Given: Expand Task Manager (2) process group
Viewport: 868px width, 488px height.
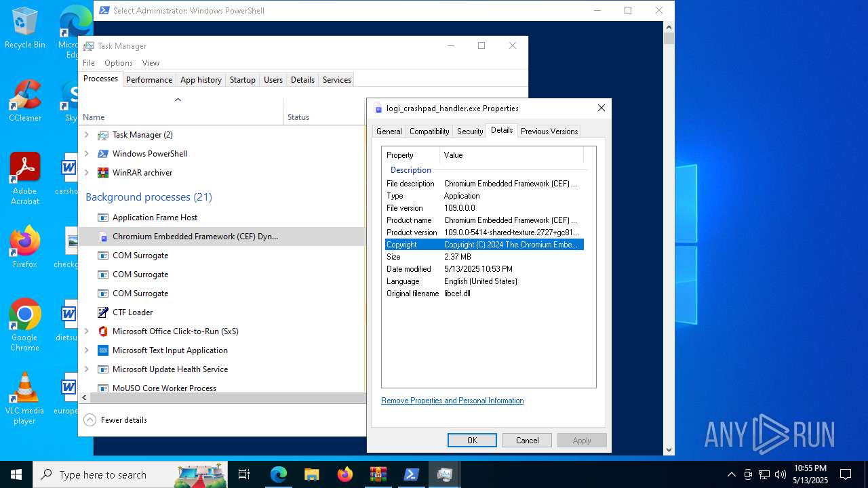Looking at the screenshot, I should 86,135.
